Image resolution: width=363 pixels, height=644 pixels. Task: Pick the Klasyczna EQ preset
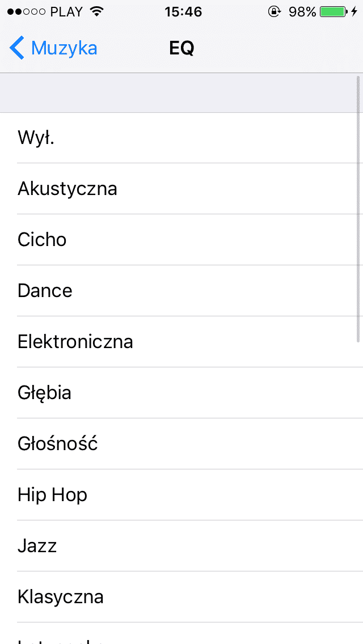(181, 597)
